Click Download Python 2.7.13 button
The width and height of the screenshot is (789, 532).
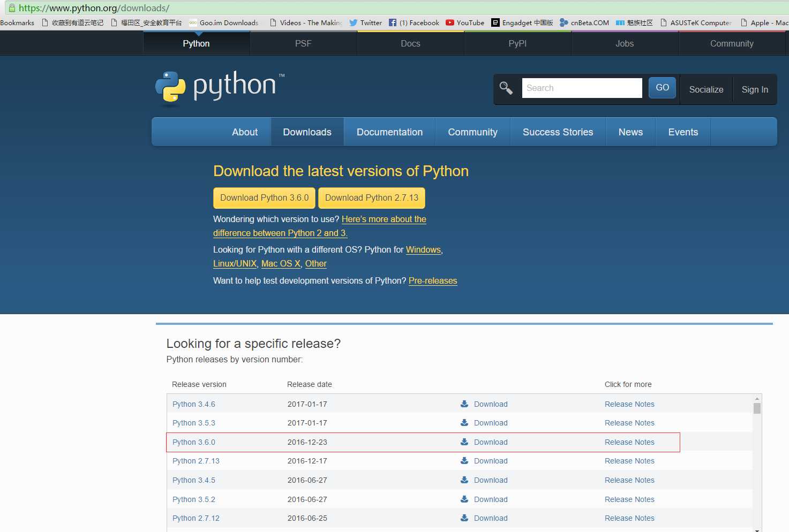pyautogui.click(x=372, y=198)
